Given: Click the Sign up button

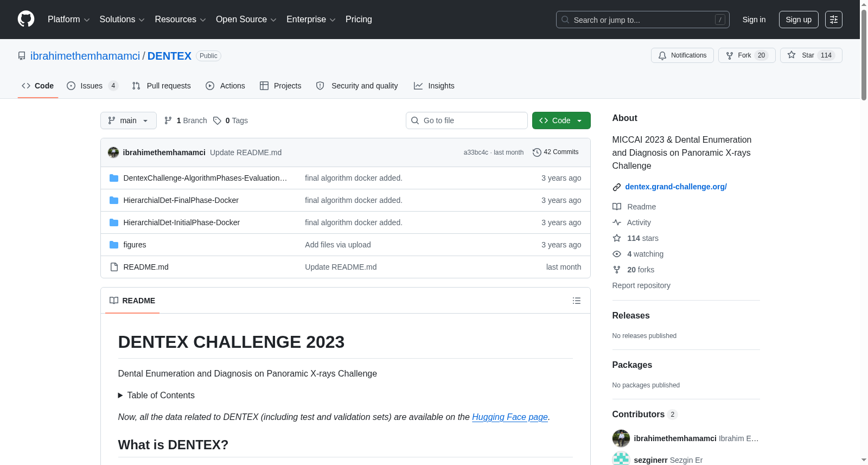Looking at the screenshot, I should coord(799,20).
